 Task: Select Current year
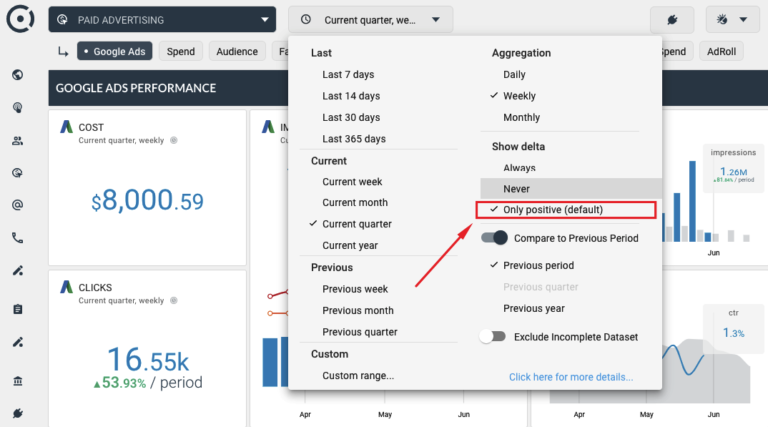[350, 245]
